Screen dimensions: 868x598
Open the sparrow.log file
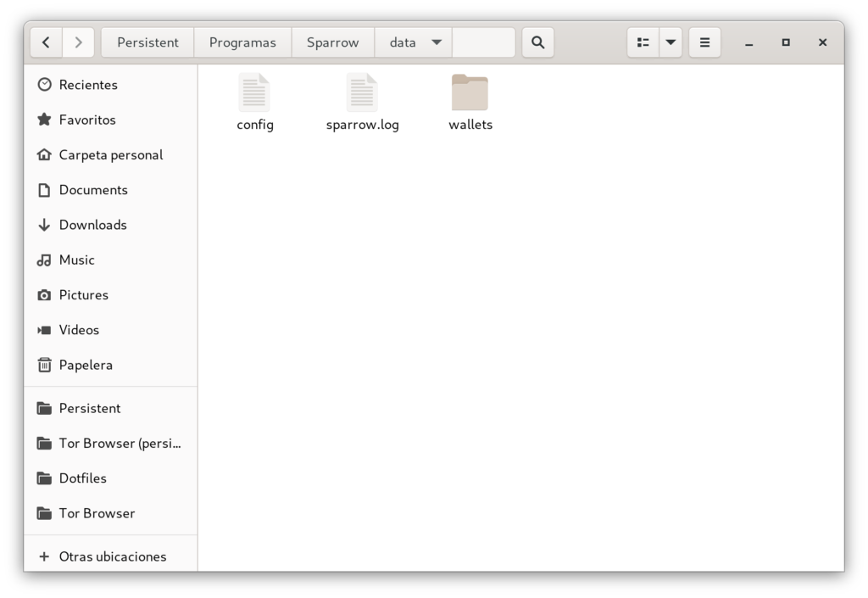pos(363,93)
